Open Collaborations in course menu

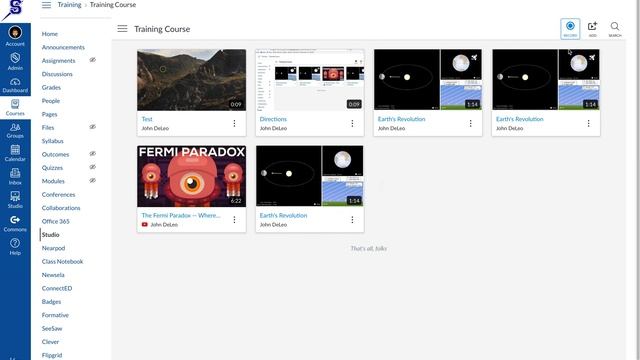[61, 208]
